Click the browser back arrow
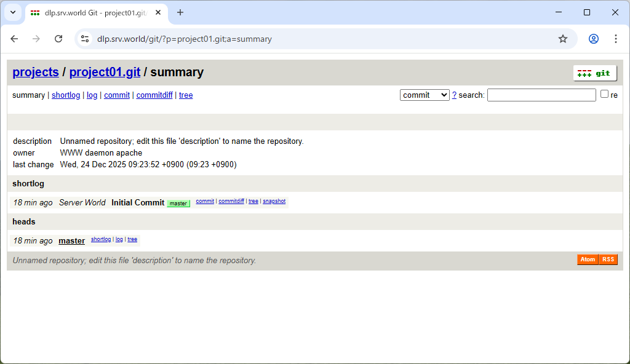630x364 pixels. tap(15, 39)
